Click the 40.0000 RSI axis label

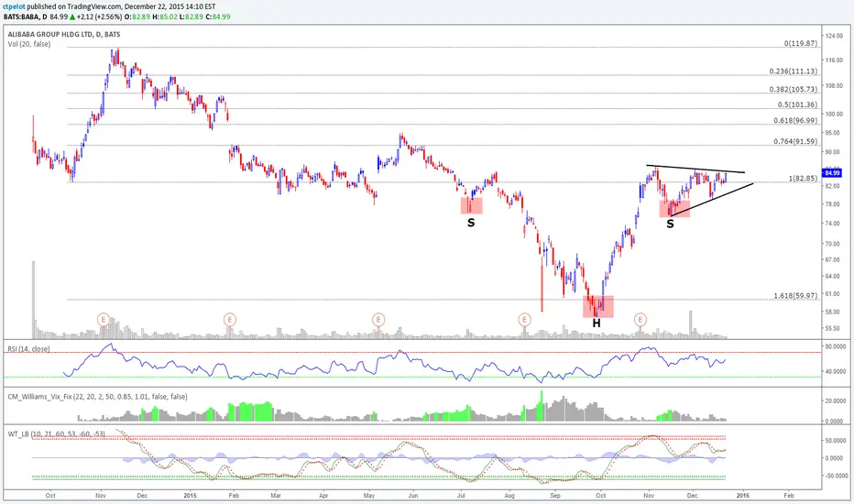pyautogui.click(x=836, y=372)
